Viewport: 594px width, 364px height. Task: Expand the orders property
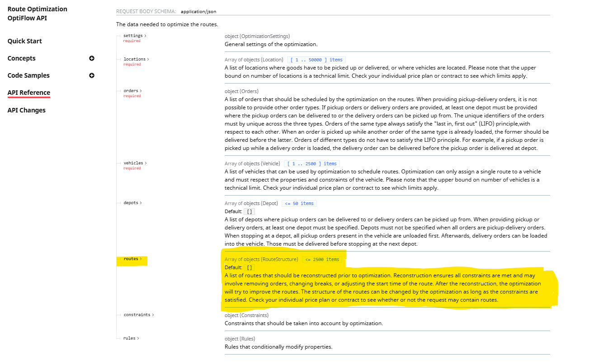pyautogui.click(x=132, y=91)
